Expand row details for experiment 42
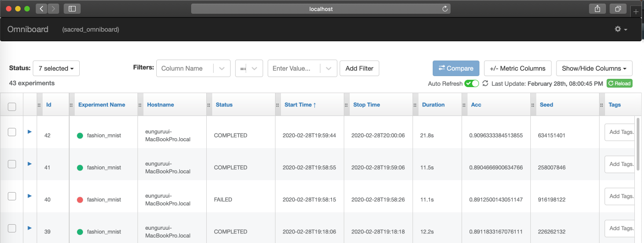 30,132
